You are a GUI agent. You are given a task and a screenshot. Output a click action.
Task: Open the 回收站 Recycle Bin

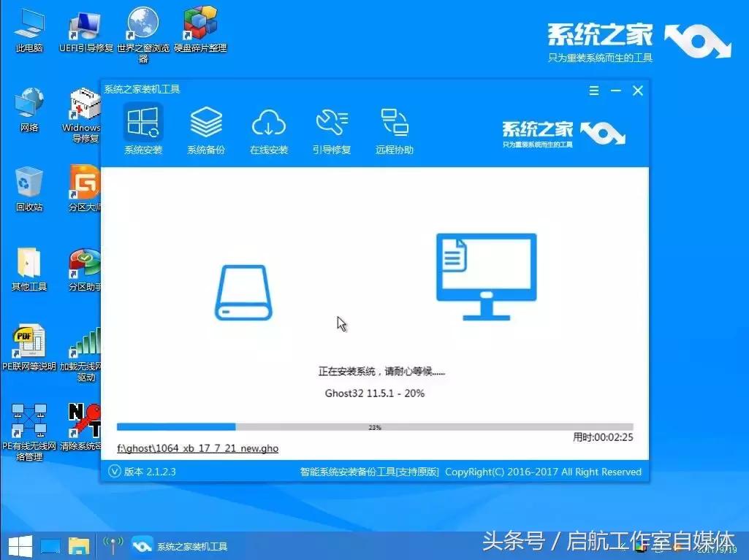pyautogui.click(x=28, y=186)
